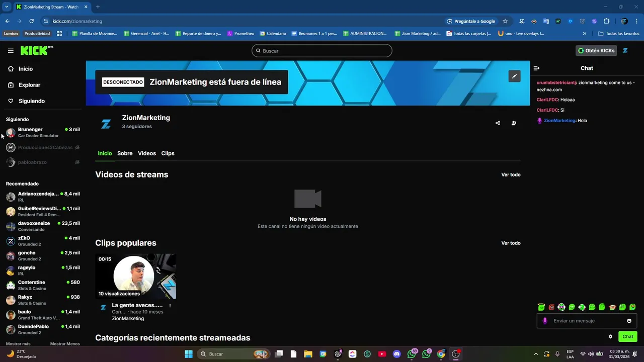
Task: Collapse the chat panel icon
Action: click(536, 68)
